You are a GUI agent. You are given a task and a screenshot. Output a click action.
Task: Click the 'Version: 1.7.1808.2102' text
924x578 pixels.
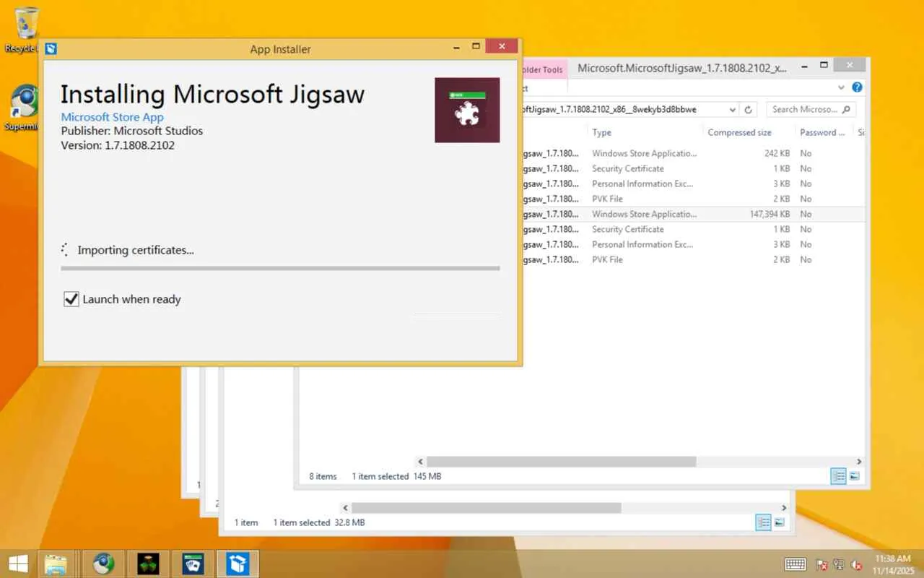pos(118,145)
